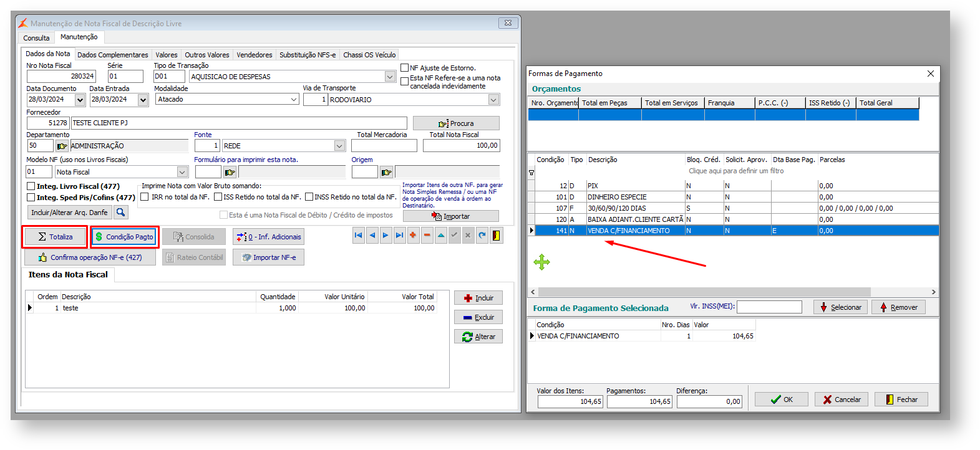Click the refresh record navigator icon
This screenshot has width=980, height=450.
point(482,236)
